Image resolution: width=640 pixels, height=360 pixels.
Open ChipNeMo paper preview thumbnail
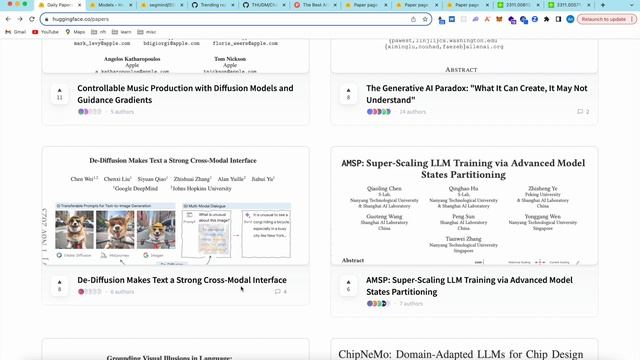(464, 349)
